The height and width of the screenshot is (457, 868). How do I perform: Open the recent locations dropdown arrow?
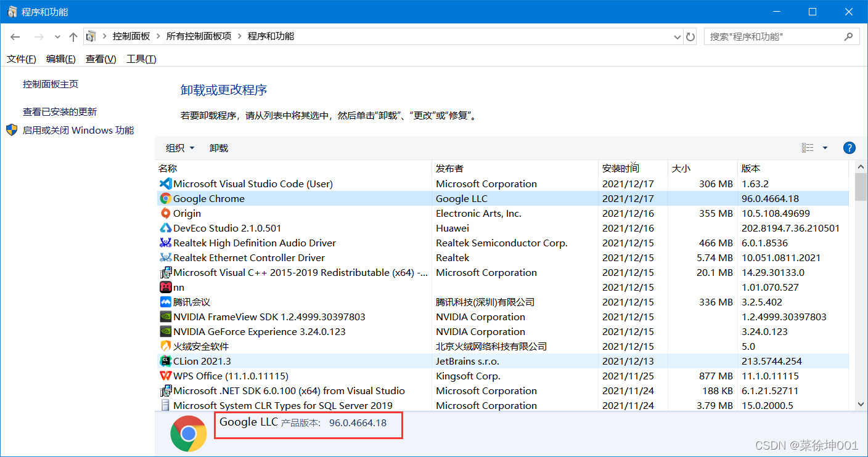pos(57,37)
